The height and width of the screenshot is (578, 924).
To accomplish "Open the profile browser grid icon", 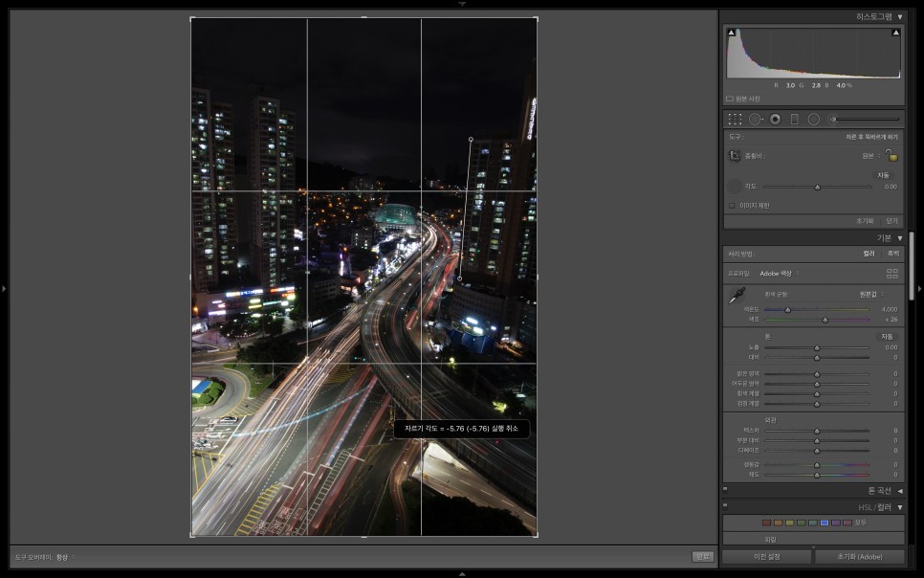I will pos(892,273).
